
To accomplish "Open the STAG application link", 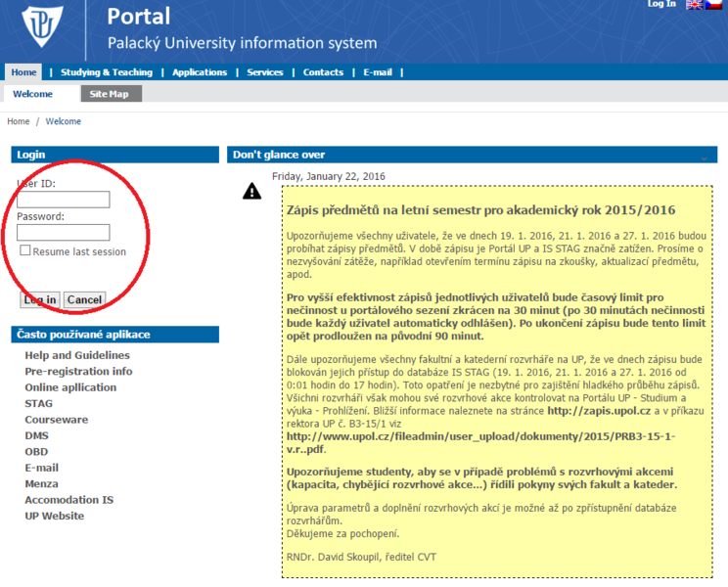I will (x=39, y=403).
